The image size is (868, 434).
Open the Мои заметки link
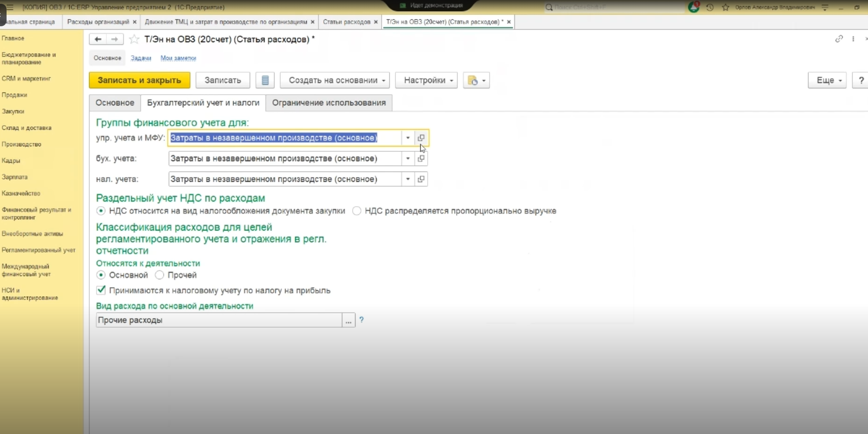[x=178, y=58]
